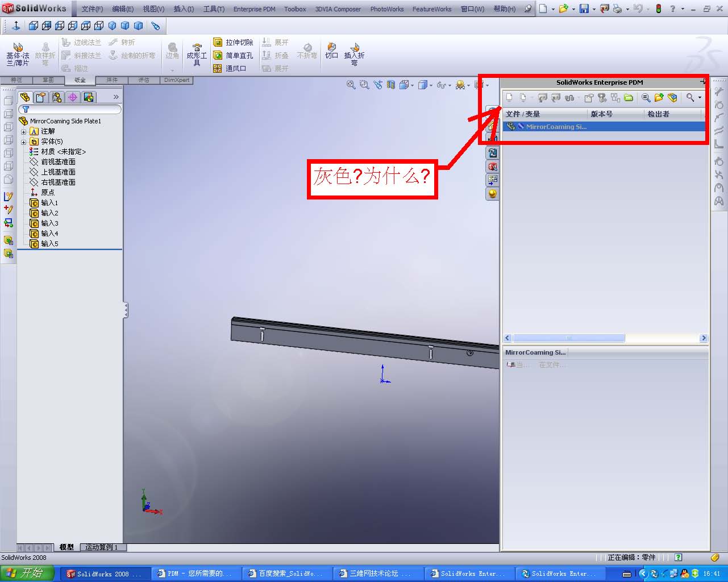This screenshot has width=728, height=582.
Task: Click the 版本号 column header
Action: click(616, 114)
